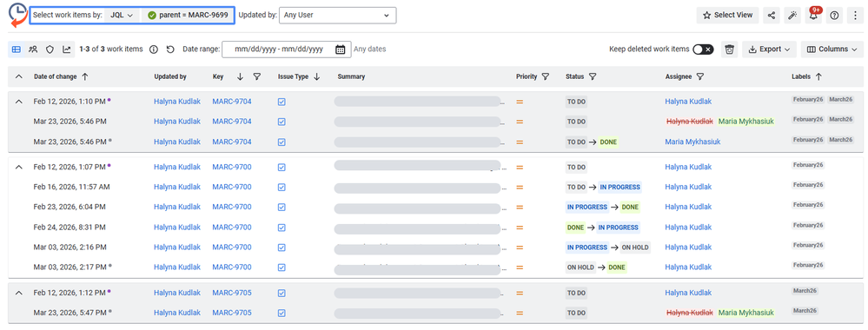Open the Export dropdown
Screen dimensions: 868x330
tap(769, 49)
